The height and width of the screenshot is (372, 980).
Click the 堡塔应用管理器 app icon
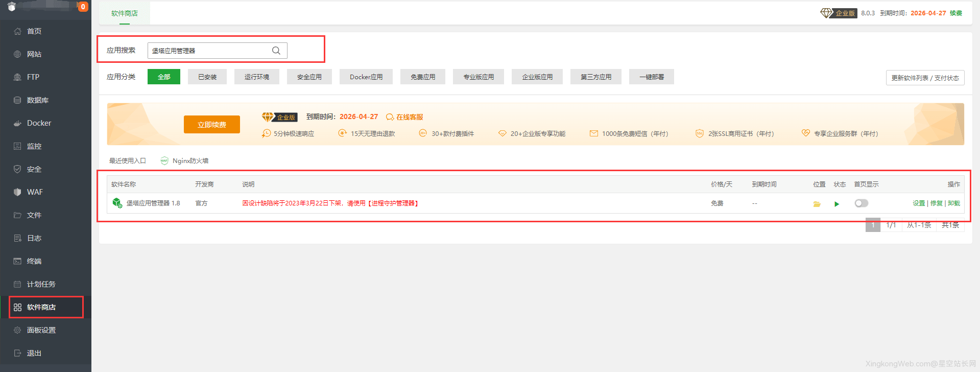[117, 203]
